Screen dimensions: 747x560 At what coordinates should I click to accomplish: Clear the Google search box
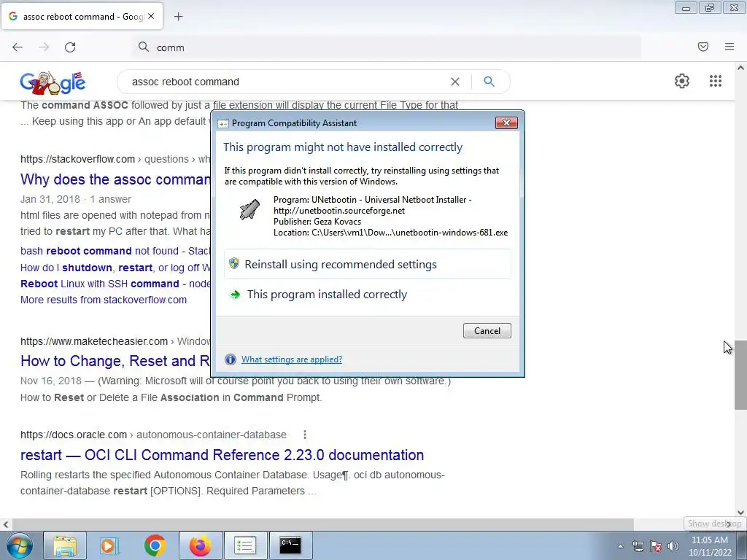click(x=455, y=82)
